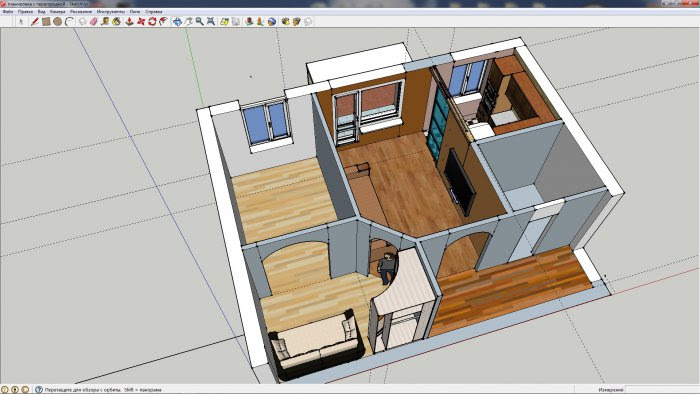Open the Photo Textures tool
Screen dimensions: 700x394
point(260,21)
